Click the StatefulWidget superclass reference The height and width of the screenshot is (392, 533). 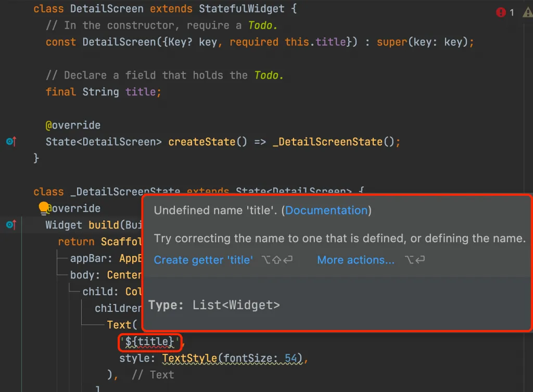click(243, 8)
